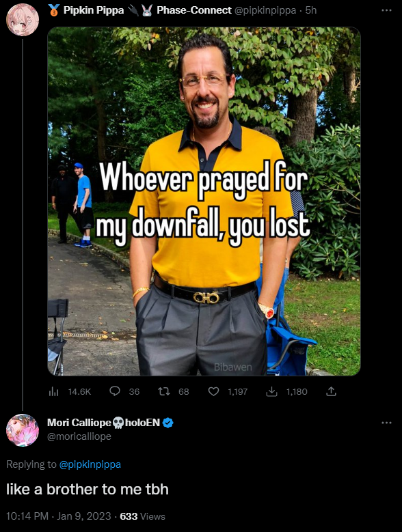Open the @moricalliope handle link
This screenshot has height=532, width=402.
[x=79, y=436]
